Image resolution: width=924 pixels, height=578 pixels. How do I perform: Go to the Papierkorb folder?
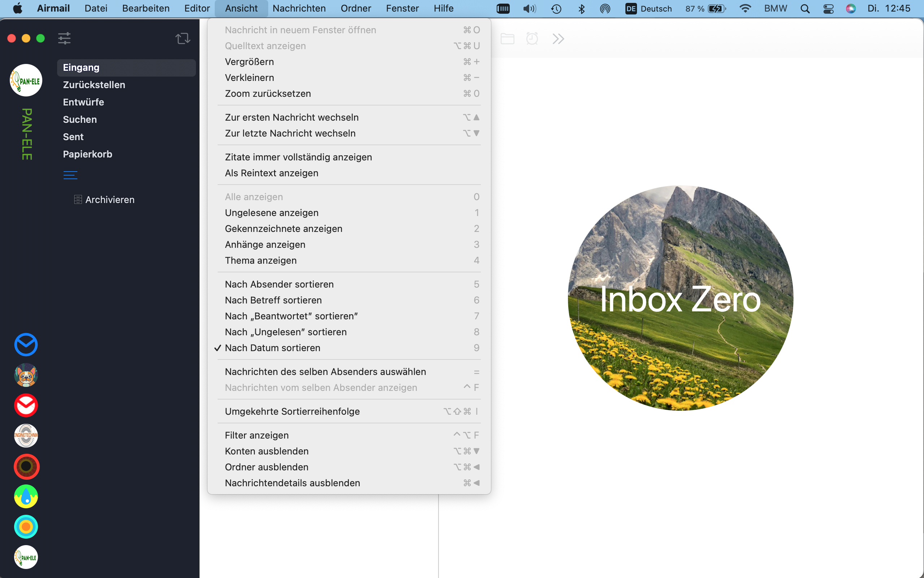87,154
